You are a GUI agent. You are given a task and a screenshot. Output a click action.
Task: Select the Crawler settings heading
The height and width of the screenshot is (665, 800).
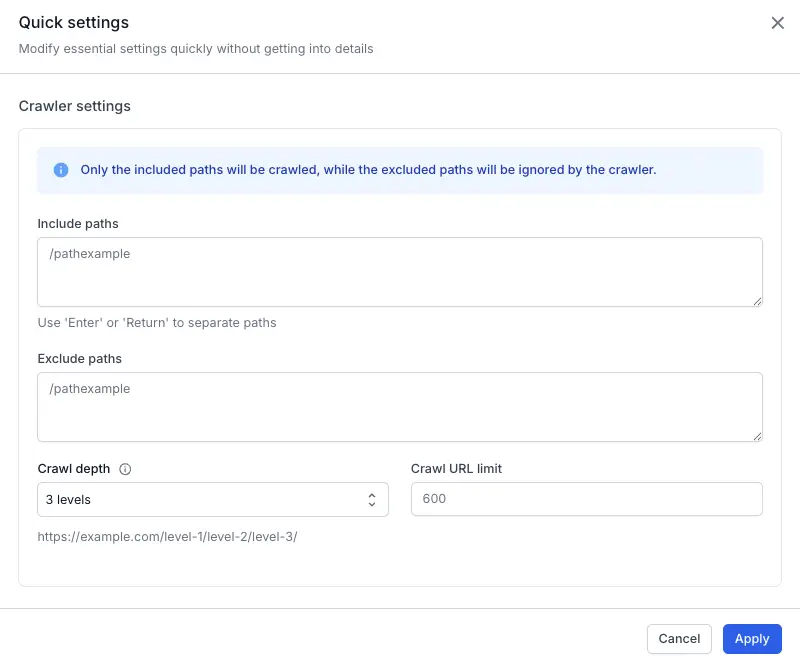(x=73, y=106)
